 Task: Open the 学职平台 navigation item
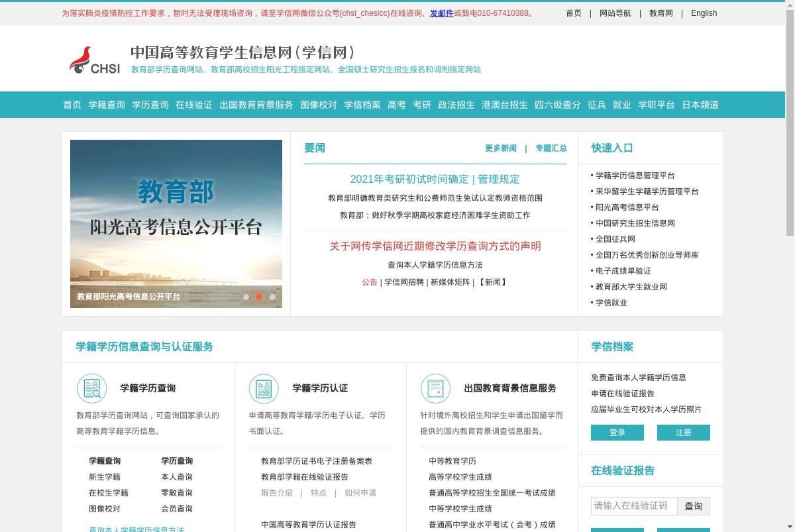657,105
